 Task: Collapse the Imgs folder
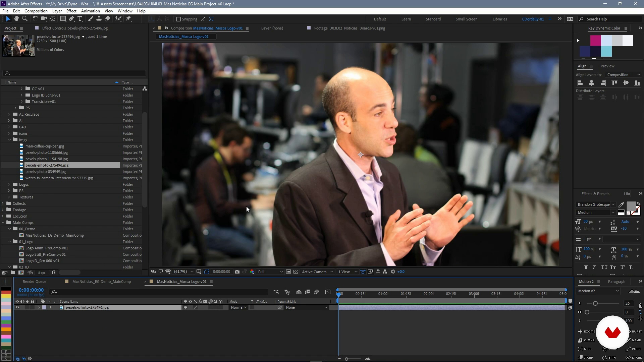coord(9,140)
